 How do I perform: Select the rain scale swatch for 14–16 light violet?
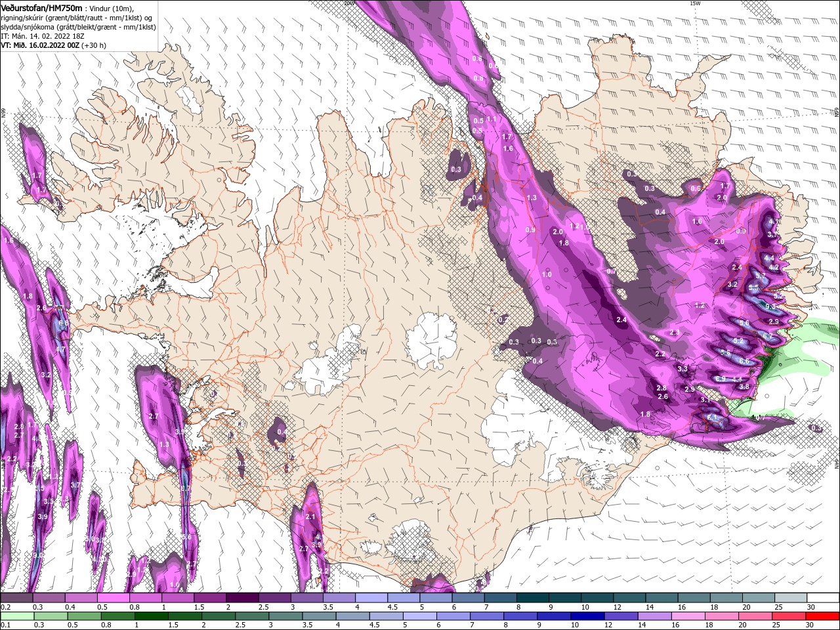tap(655, 616)
